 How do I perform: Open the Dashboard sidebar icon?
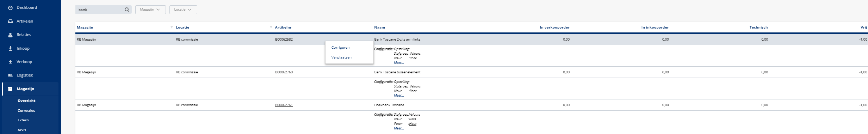[10, 7]
